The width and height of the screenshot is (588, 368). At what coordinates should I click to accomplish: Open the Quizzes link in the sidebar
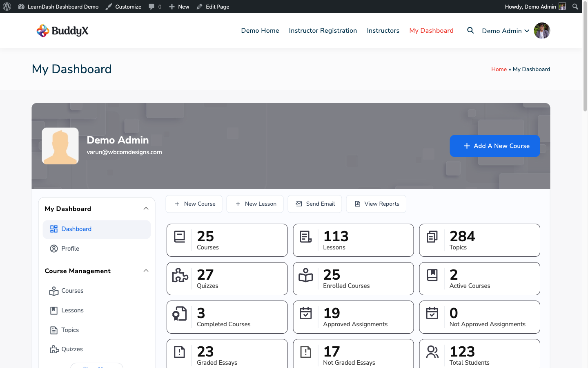72,349
